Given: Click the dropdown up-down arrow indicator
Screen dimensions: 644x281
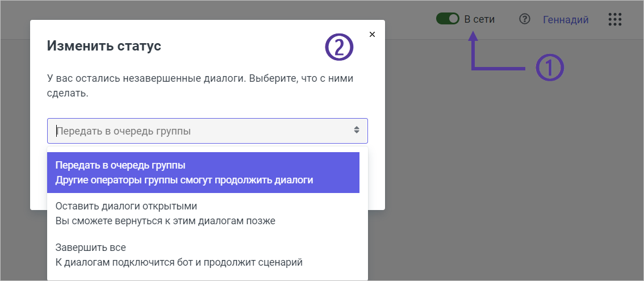Looking at the screenshot, I should (x=357, y=130).
